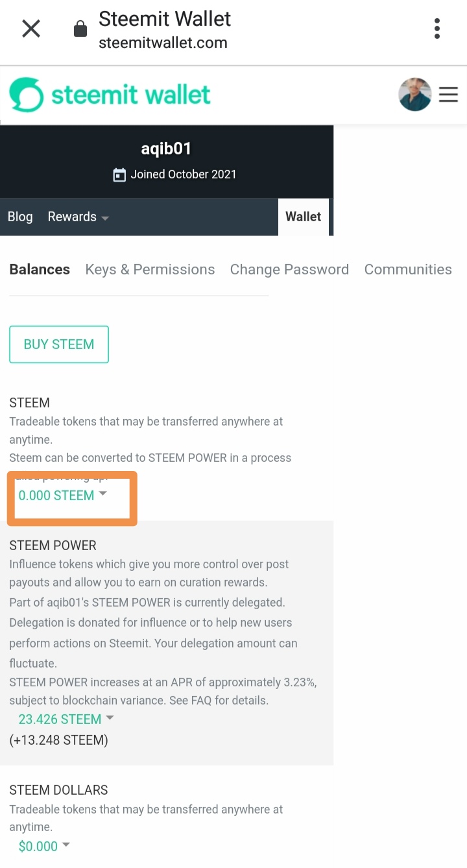The image size is (467, 868).
Task: Go to the Blog tab
Action: point(20,217)
